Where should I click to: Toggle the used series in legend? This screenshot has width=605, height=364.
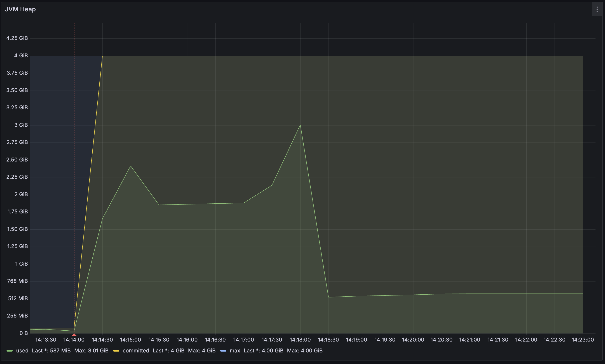coord(22,350)
